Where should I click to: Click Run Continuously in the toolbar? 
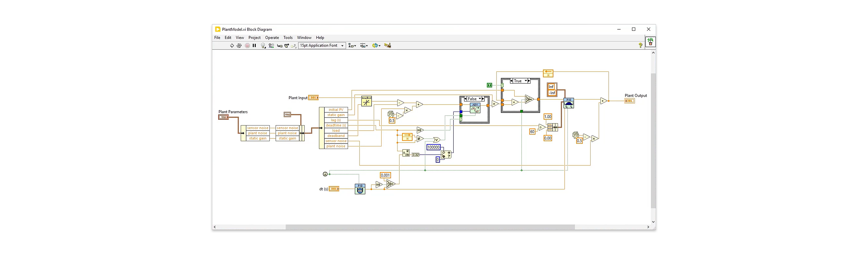[x=239, y=45]
